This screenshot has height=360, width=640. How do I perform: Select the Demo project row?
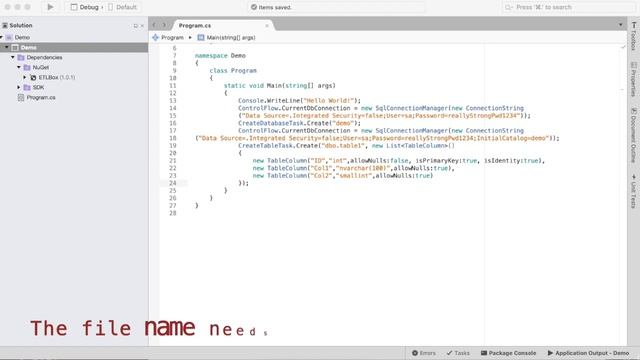[74, 47]
